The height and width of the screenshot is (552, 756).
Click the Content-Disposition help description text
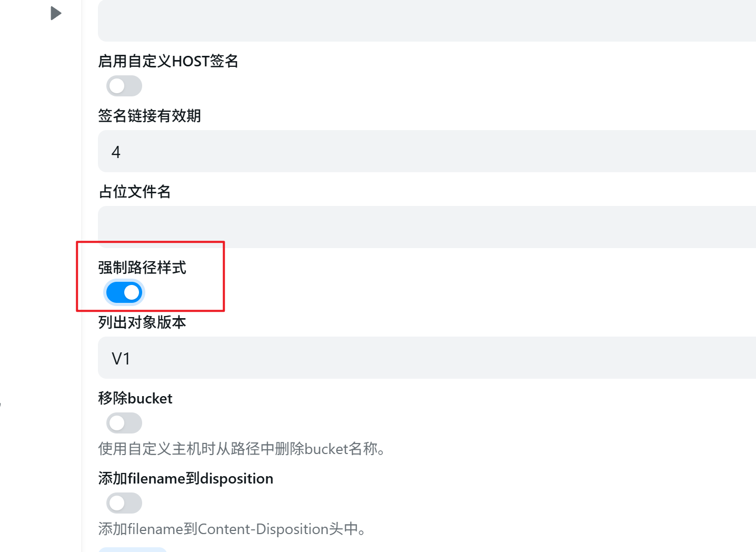232,529
